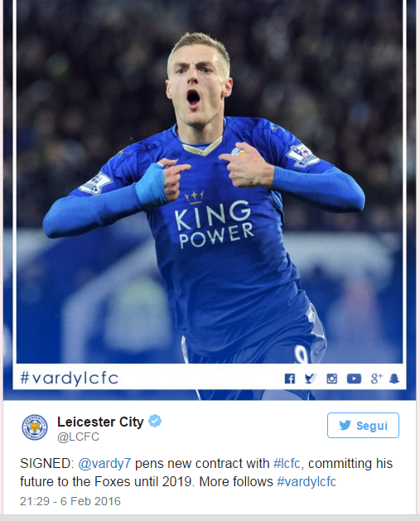Screen dimensions: 420x521
Task: Click the tweet text starting with SIGNED
Action: coord(206,472)
